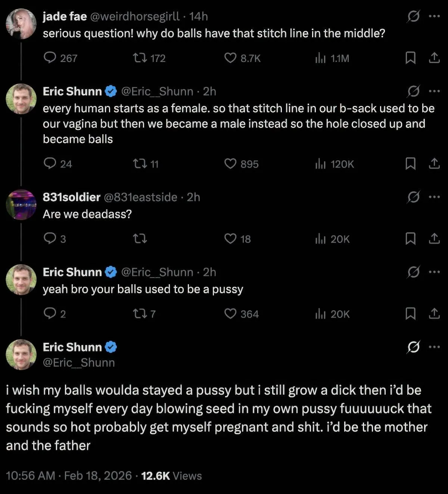The width and height of the screenshot is (448, 494).
Task: Reply to jade fae's stitch line question
Action: point(50,58)
